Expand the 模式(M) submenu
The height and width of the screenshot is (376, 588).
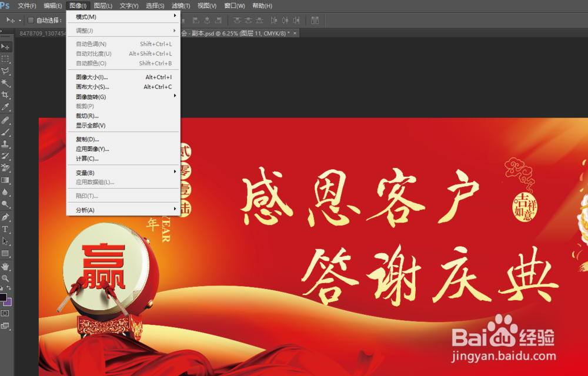click(x=123, y=17)
